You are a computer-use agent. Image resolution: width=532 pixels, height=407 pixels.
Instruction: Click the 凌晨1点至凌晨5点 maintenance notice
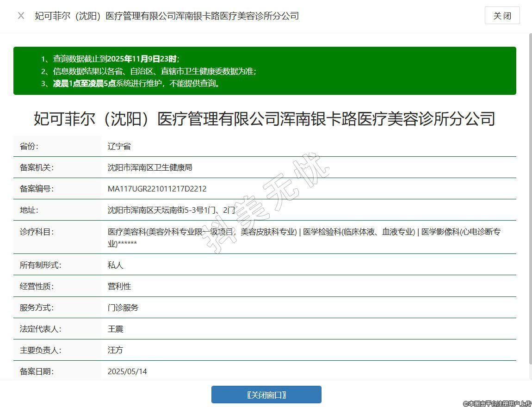pos(136,84)
